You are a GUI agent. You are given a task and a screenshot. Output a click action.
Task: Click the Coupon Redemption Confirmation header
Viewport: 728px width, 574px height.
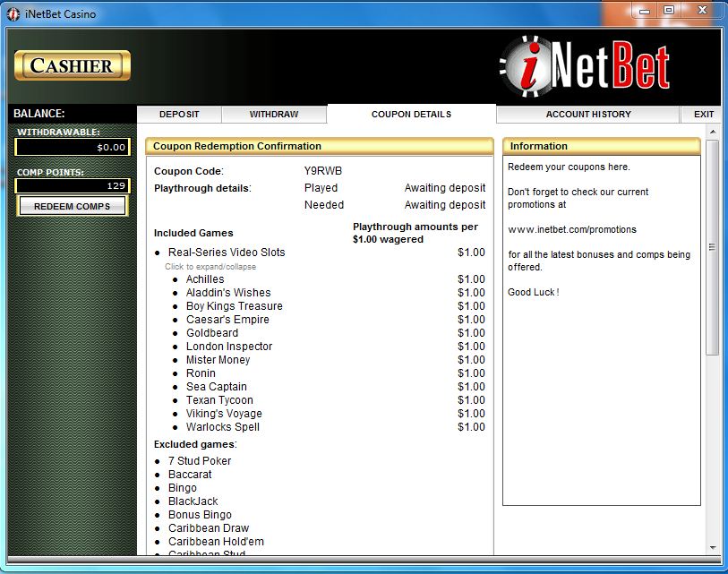click(x=320, y=146)
